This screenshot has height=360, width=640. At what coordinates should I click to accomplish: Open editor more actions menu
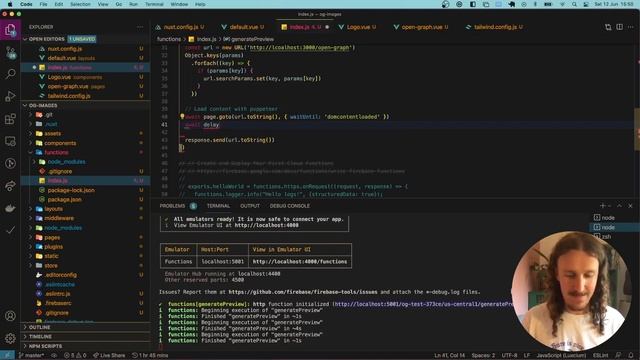click(631, 27)
